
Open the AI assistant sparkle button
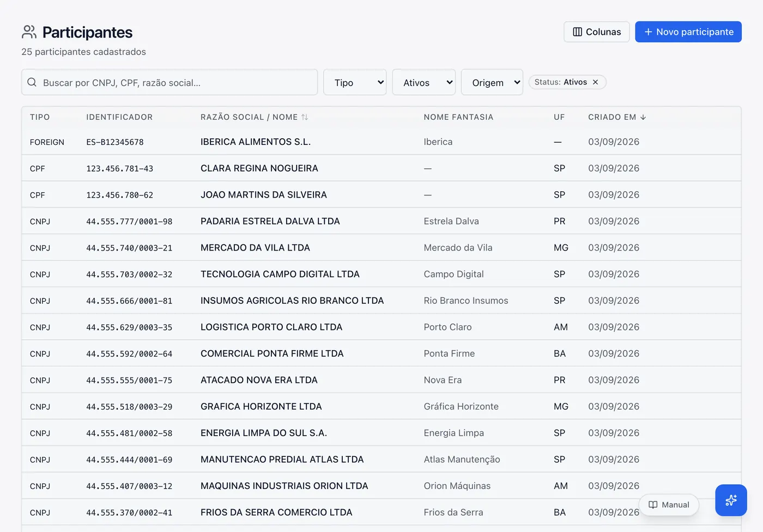[x=731, y=500]
